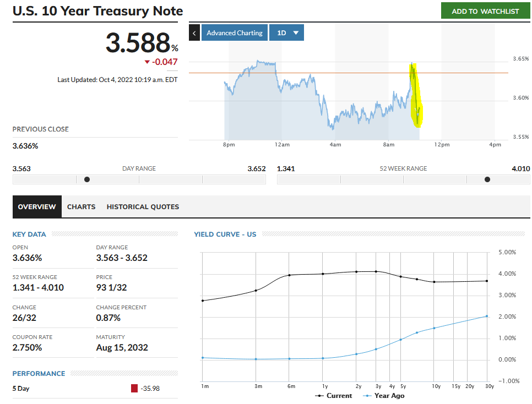
Task: Click the 3.588 yield value
Action: click(x=138, y=43)
